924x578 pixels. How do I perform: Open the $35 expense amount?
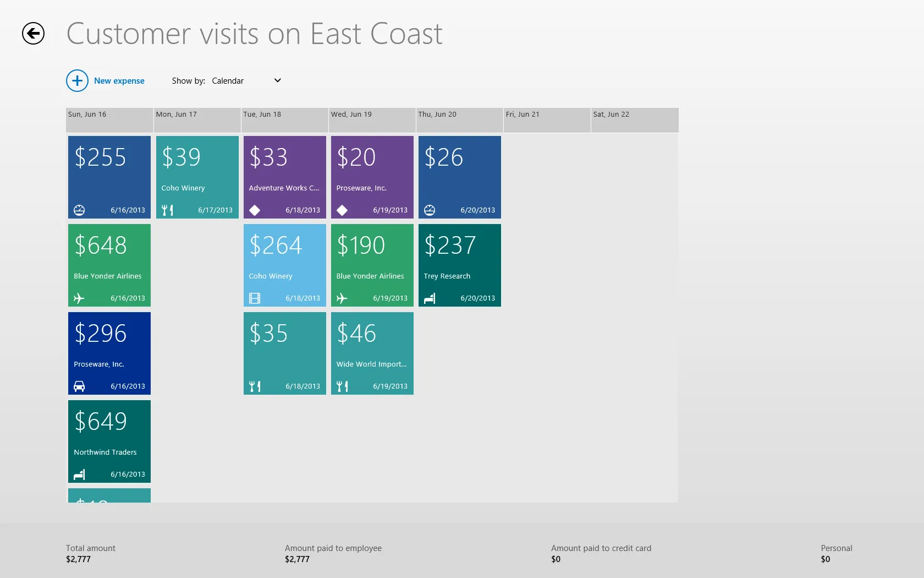coord(268,334)
